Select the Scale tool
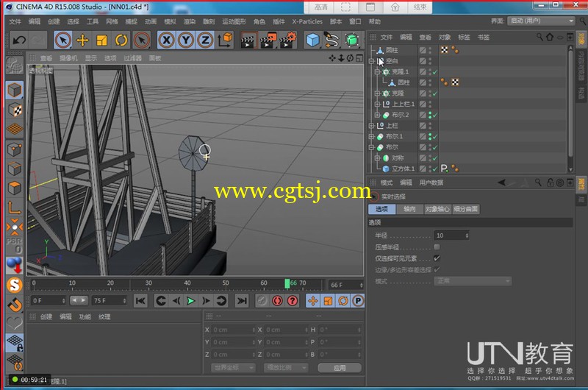This screenshot has width=588, height=390. 102,40
